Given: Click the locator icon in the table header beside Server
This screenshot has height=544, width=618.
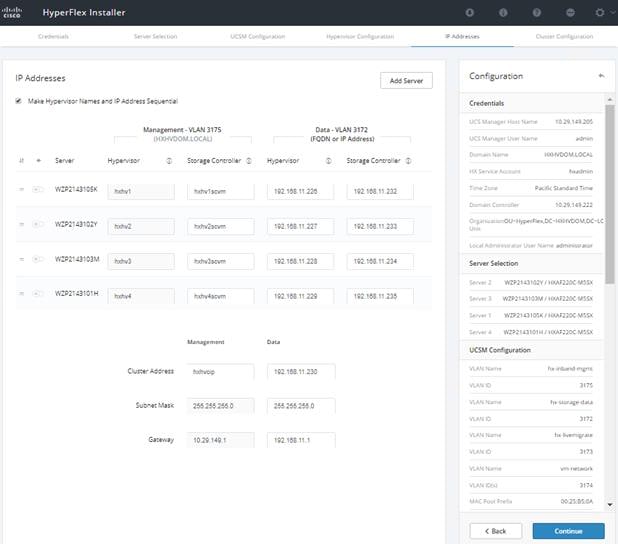Looking at the screenshot, I should (38, 160).
